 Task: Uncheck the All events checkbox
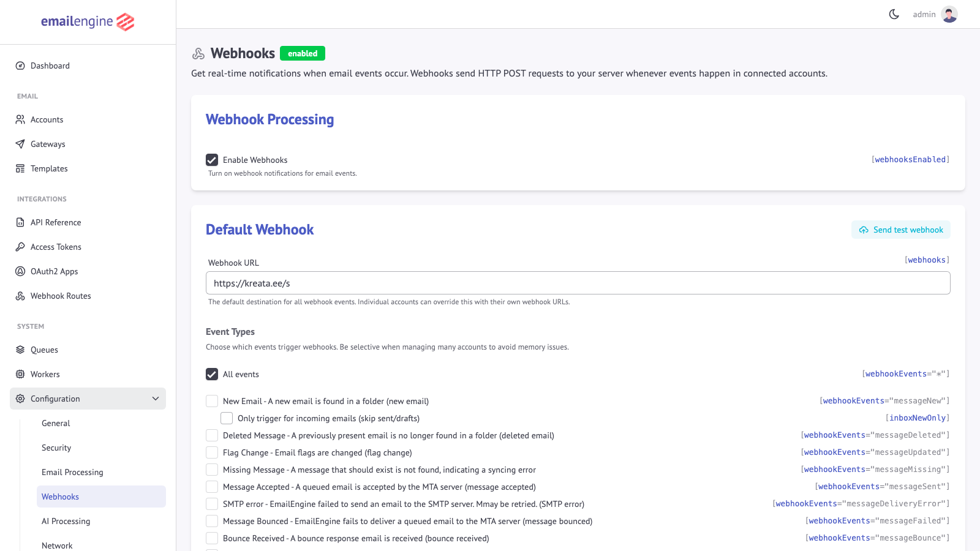pos(212,374)
